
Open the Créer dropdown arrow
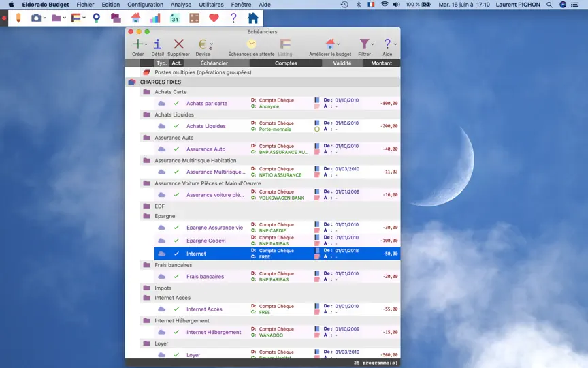point(146,44)
